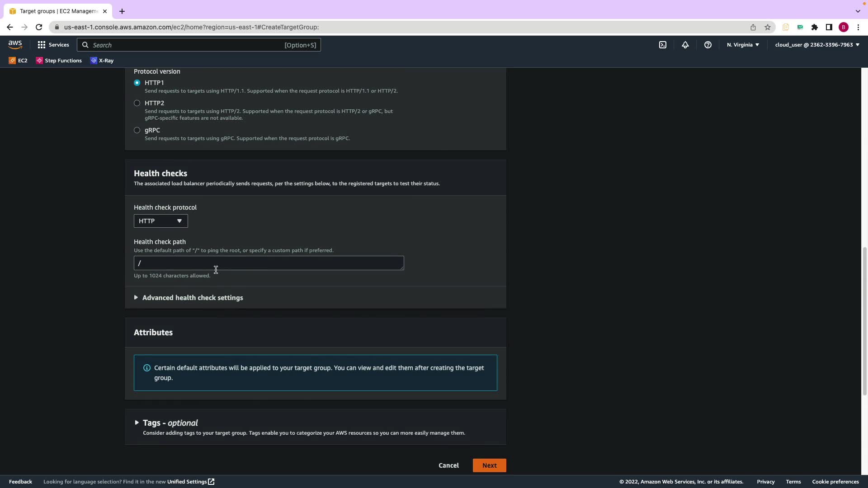Viewport: 868px width, 488px height.
Task: Click the page vertical scrollbar
Action: (x=864, y=321)
